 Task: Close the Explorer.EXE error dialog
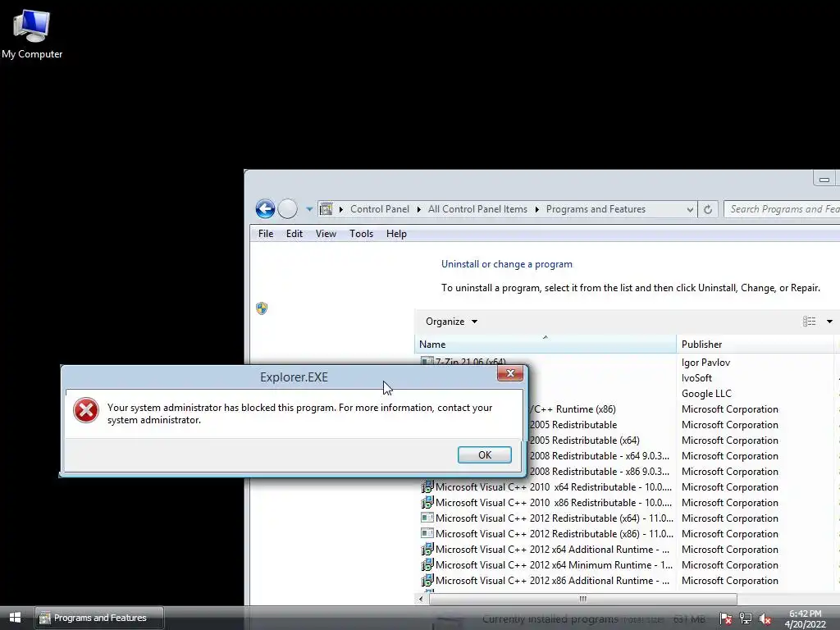(x=510, y=373)
